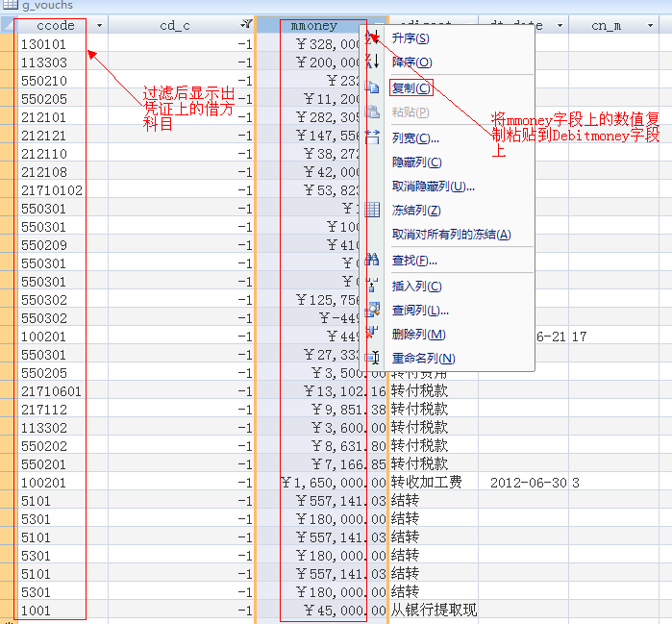Click the copy icon in context menu
This screenshot has width=672, height=624.
[x=372, y=87]
